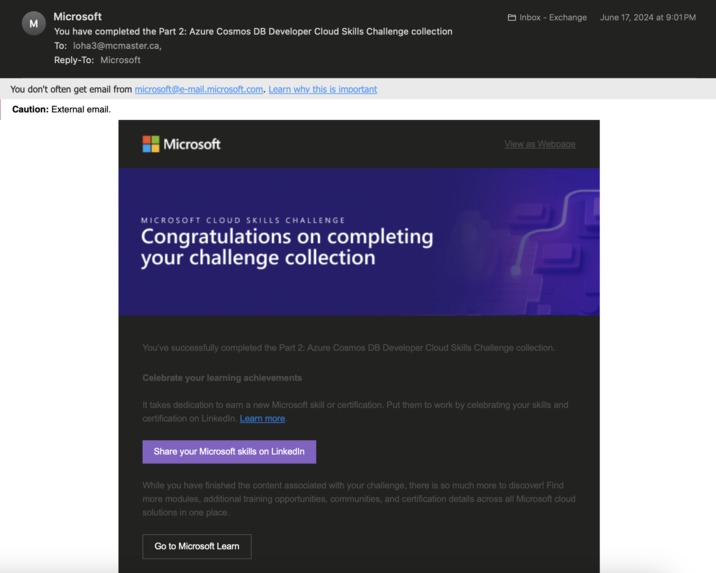The image size is (716, 573).
Task: Click the Reply-To value 'Microsoft'
Action: (121, 60)
